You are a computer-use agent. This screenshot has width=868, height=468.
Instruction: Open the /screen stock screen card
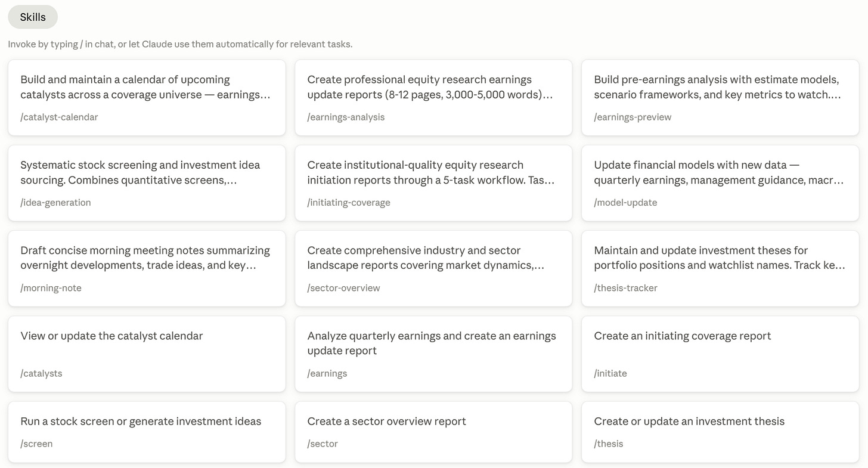[147, 432]
